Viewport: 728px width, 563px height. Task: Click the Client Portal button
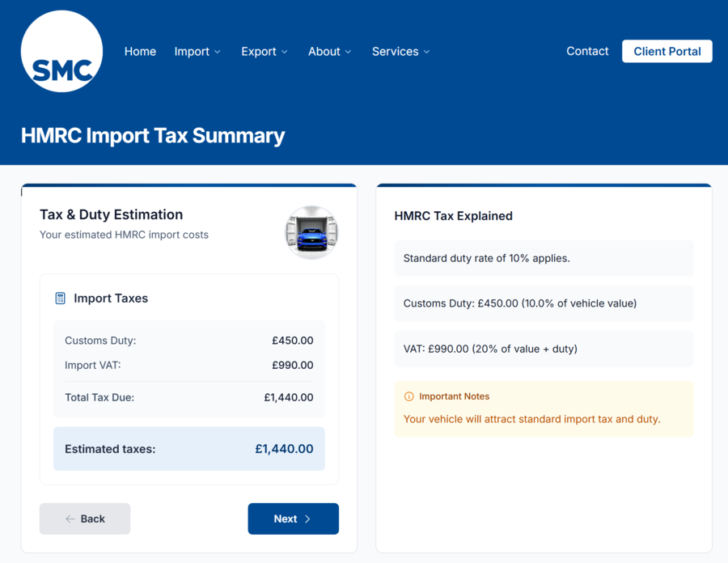pyautogui.click(x=667, y=51)
